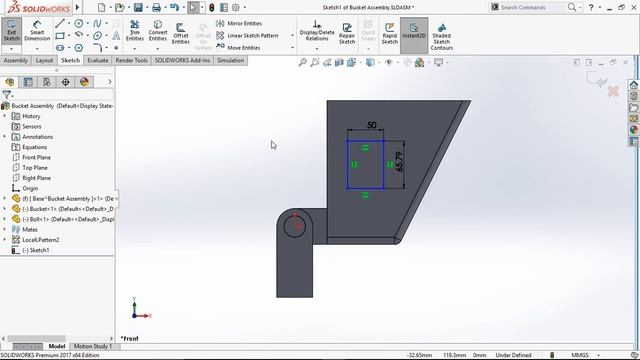Open the Smart Dimension dropdown arrow
The image size is (640, 360).
coord(37,49)
